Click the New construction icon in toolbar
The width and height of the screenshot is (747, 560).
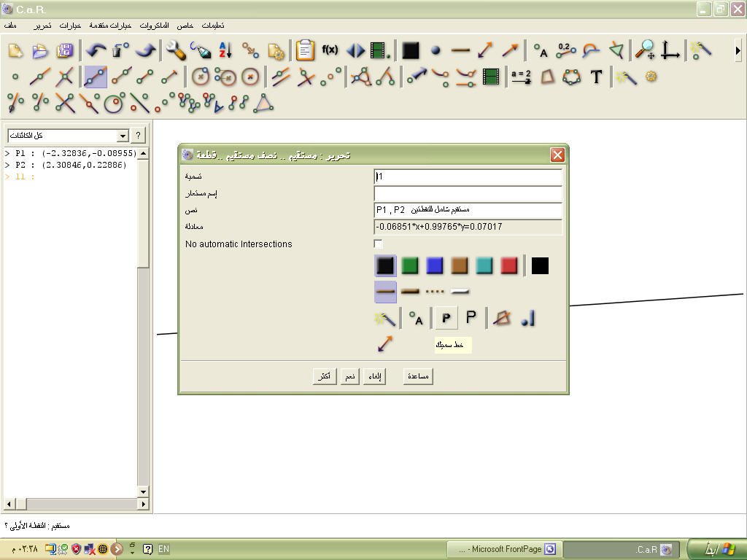point(15,50)
